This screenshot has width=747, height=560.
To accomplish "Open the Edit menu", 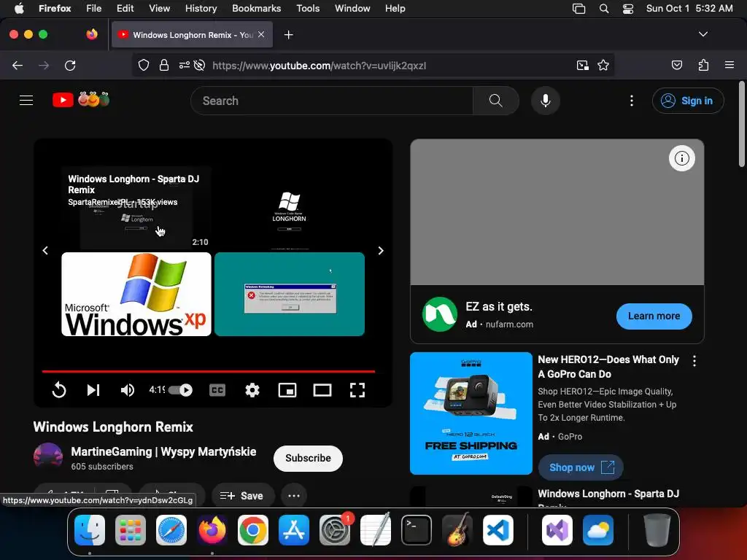I will point(125,9).
